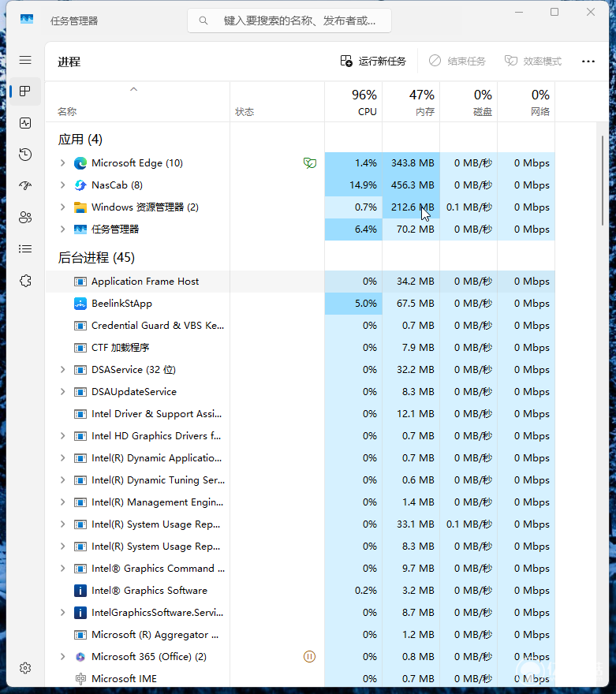616x694 pixels.
Task: Click 效率模式 button
Action: 533,61
